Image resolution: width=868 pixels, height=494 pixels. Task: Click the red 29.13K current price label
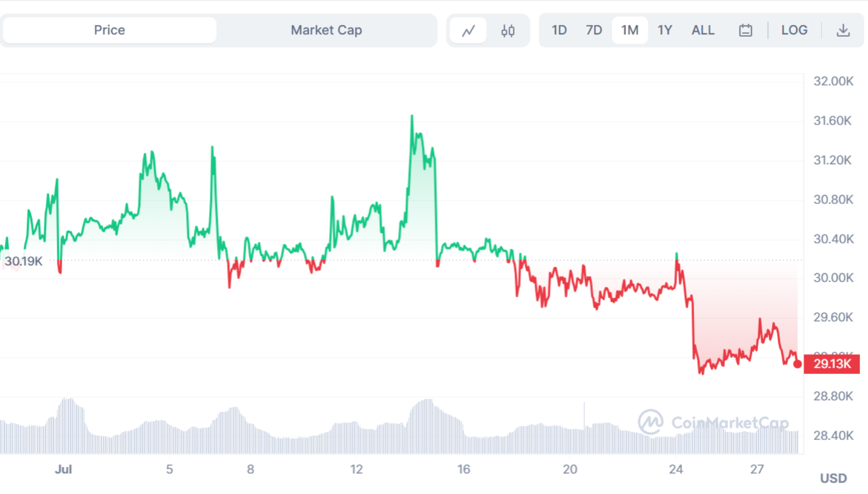click(x=832, y=364)
